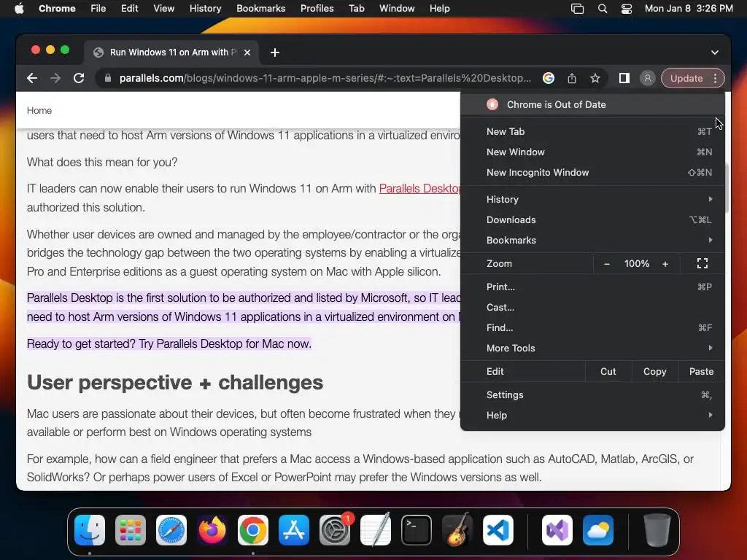Bookmark this tab with star icon
The height and width of the screenshot is (560, 747).
click(x=595, y=78)
